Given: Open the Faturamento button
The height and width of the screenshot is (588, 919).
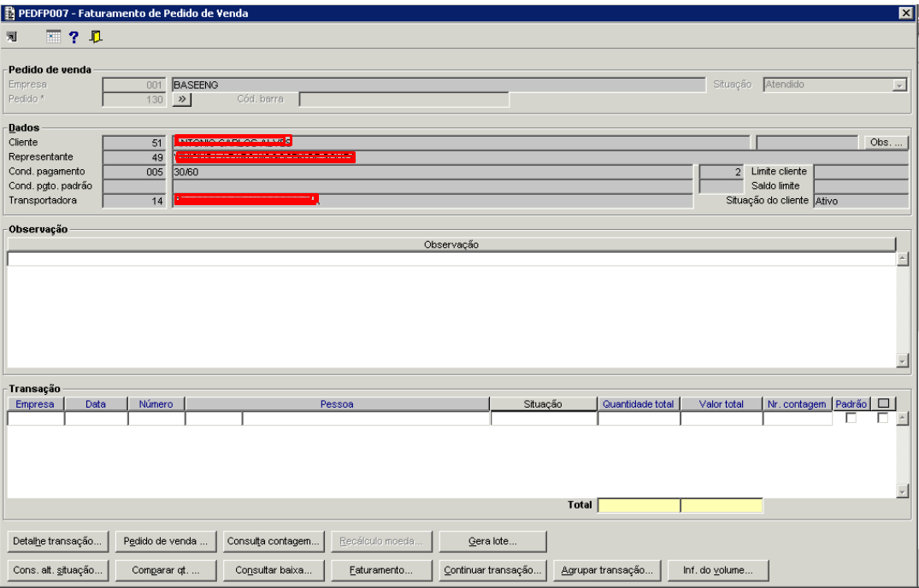Looking at the screenshot, I should pos(381,570).
